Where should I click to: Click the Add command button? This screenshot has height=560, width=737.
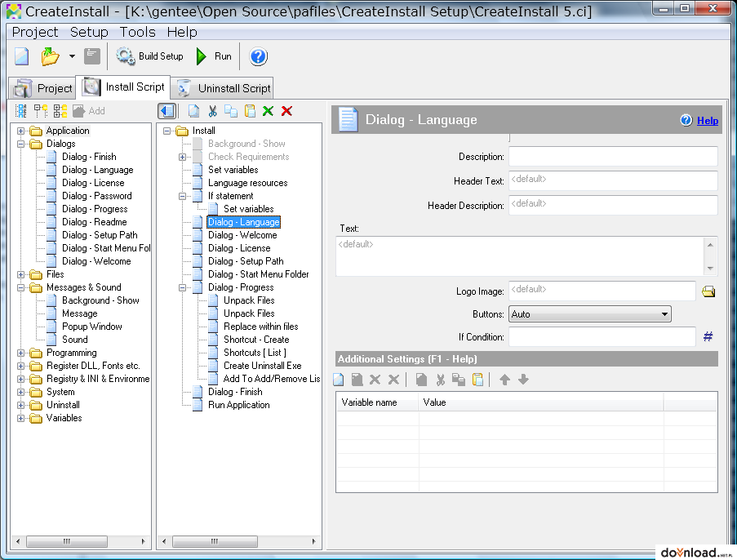pyautogui.click(x=89, y=111)
